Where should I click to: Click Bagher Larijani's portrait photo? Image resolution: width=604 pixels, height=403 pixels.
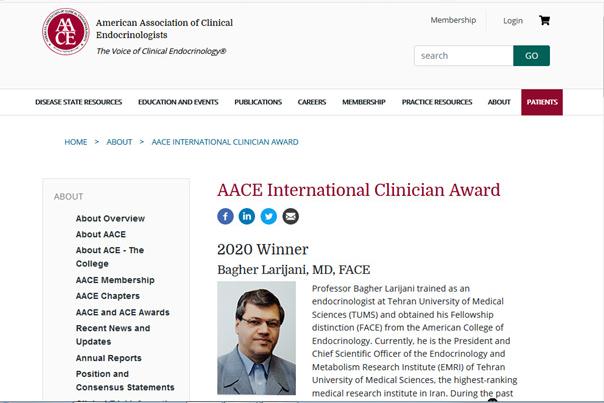[x=256, y=337]
